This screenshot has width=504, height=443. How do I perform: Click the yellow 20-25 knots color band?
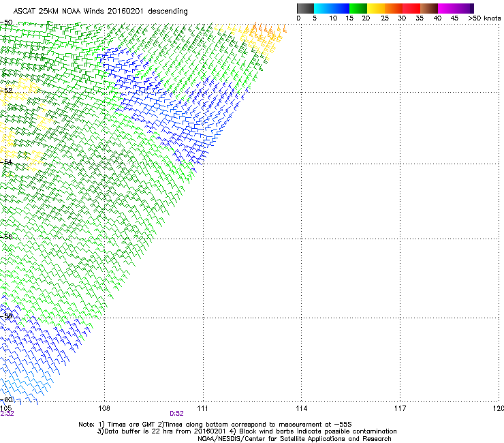(x=376, y=8)
